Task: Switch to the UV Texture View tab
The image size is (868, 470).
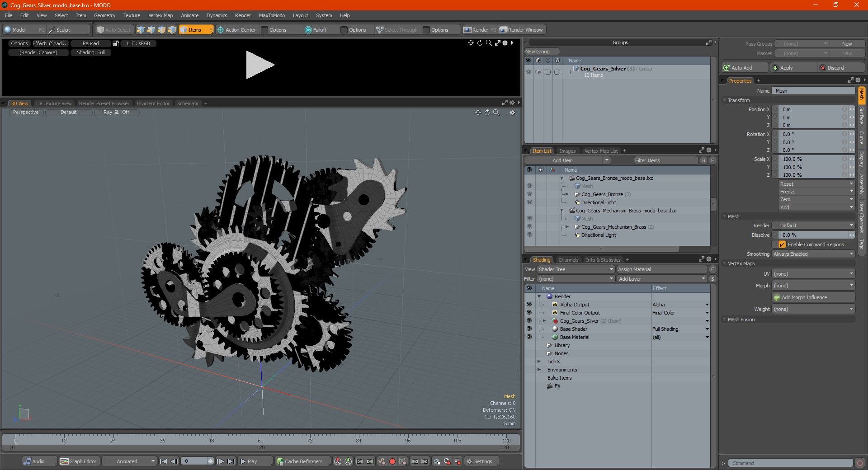Action: (x=53, y=103)
